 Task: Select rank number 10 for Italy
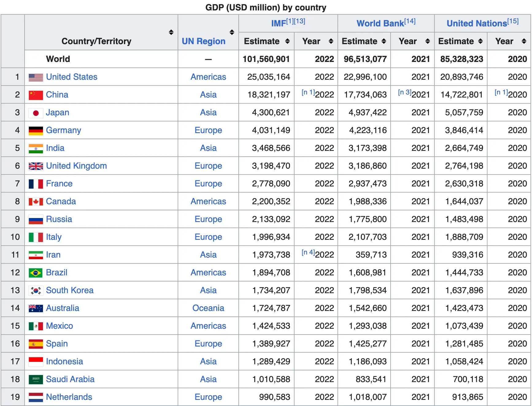pyautogui.click(x=15, y=237)
